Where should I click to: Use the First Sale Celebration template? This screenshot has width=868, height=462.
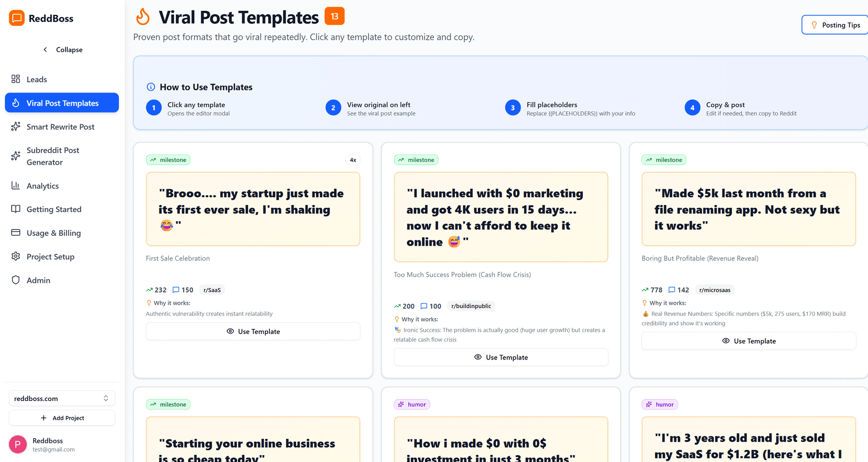pyautogui.click(x=253, y=331)
